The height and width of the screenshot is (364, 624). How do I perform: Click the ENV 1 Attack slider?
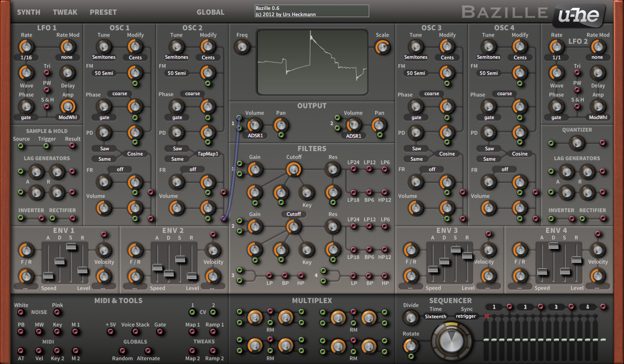(48, 276)
